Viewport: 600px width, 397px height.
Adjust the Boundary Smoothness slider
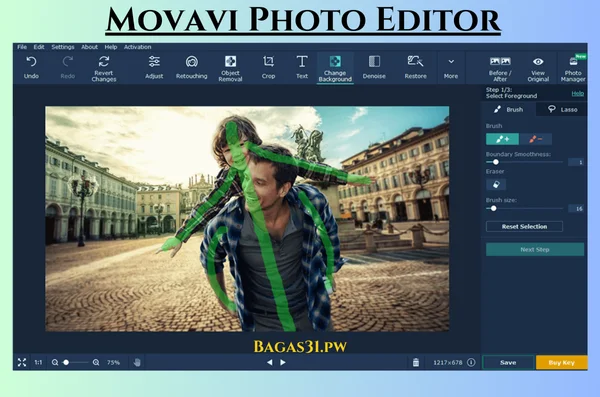[496, 162]
